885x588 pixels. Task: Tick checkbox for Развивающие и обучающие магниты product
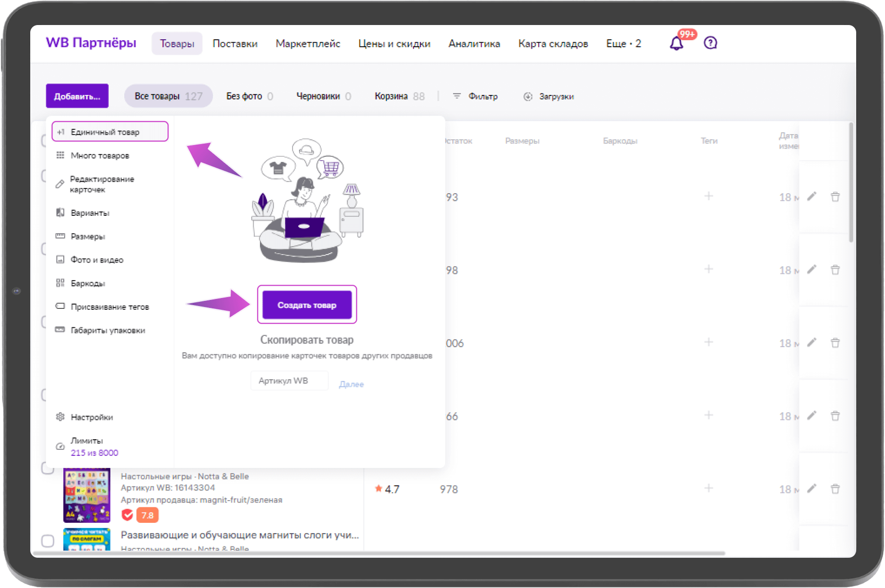point(48,540)
